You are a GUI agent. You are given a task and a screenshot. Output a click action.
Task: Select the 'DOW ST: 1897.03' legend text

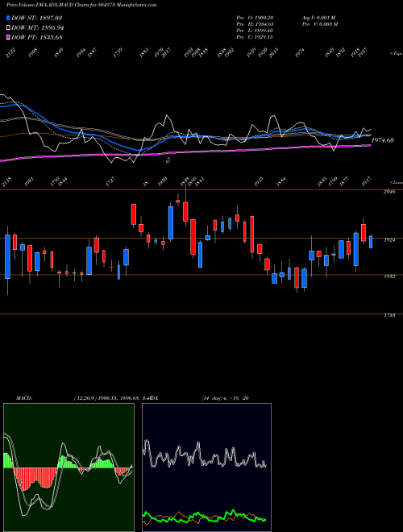coord(36,18)
